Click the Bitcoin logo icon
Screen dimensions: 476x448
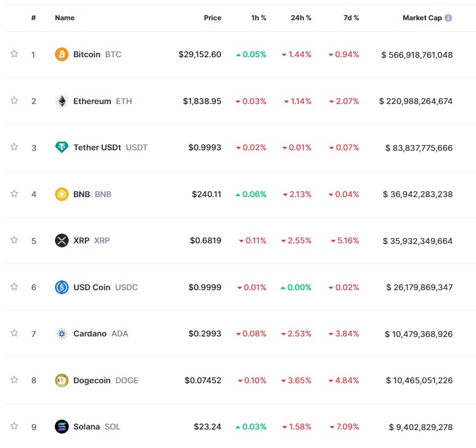pos(61,54)
